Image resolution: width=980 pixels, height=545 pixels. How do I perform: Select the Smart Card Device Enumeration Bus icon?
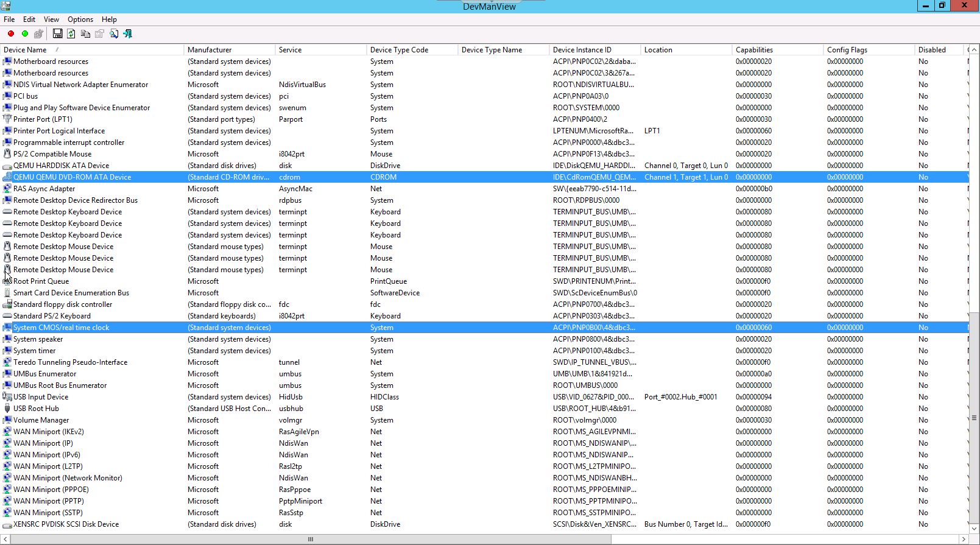click(7, 293)
